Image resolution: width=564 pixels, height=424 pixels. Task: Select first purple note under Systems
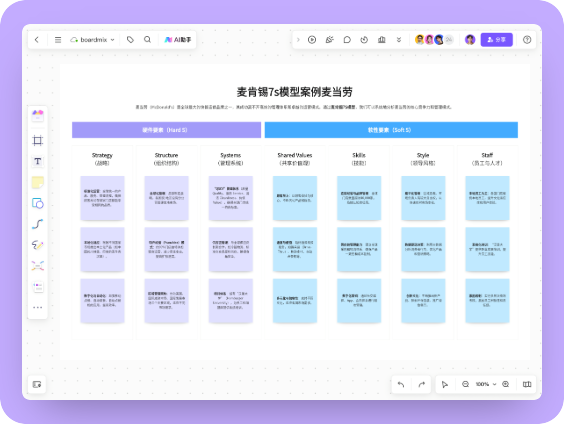point(231,198)
